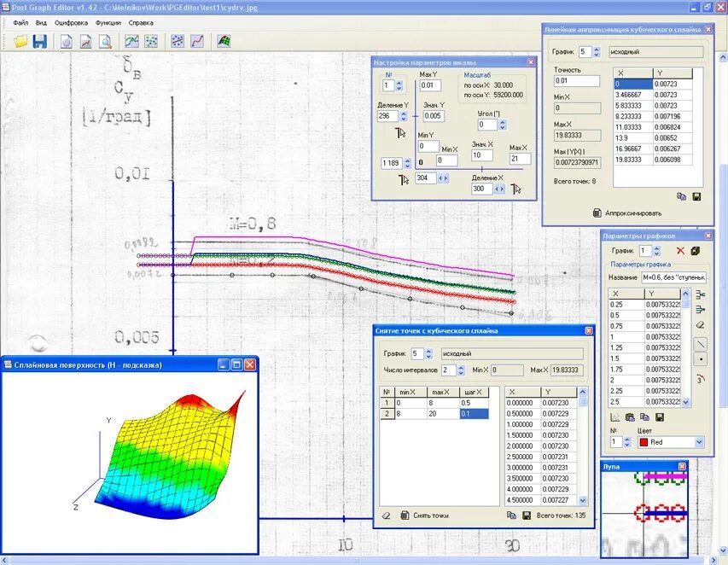Open file via yellow folder toolbar icon

20,41
